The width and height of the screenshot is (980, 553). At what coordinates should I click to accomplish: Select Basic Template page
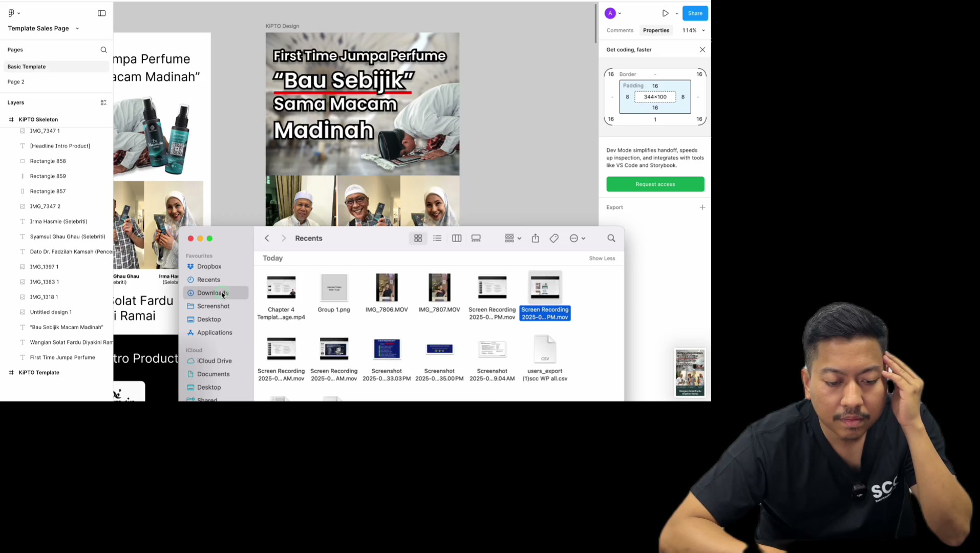tap(56, 67)
